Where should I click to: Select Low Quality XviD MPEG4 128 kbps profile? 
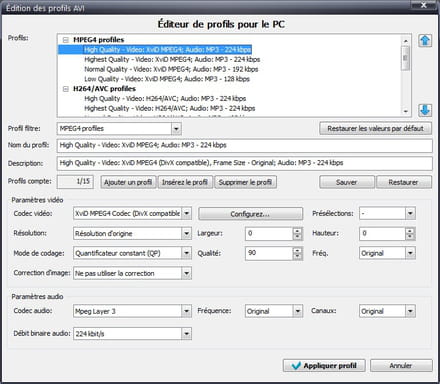click(x=167, y=79)
